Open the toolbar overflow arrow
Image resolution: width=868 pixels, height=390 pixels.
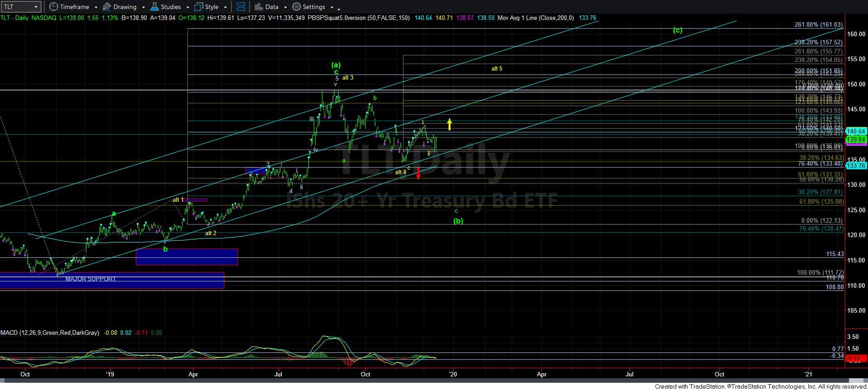pyautogui.click(x=339, y=9)
